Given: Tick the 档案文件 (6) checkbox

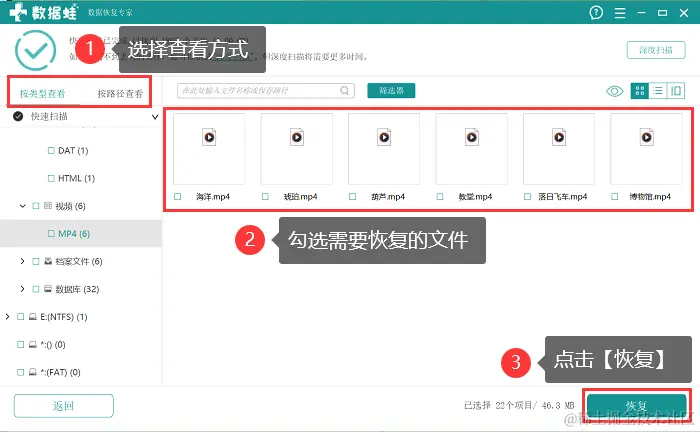Looking at the screenshot, I should tap(36, 261).
